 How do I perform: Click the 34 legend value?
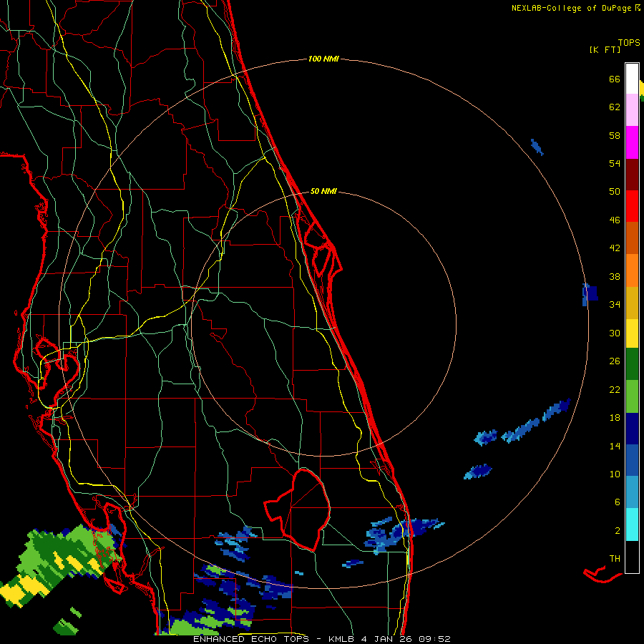coord(615,305)
